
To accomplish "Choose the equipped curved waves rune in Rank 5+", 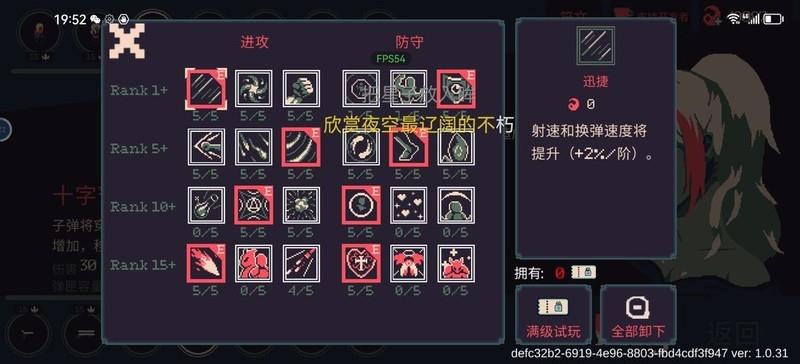I will tap(301, 147).
